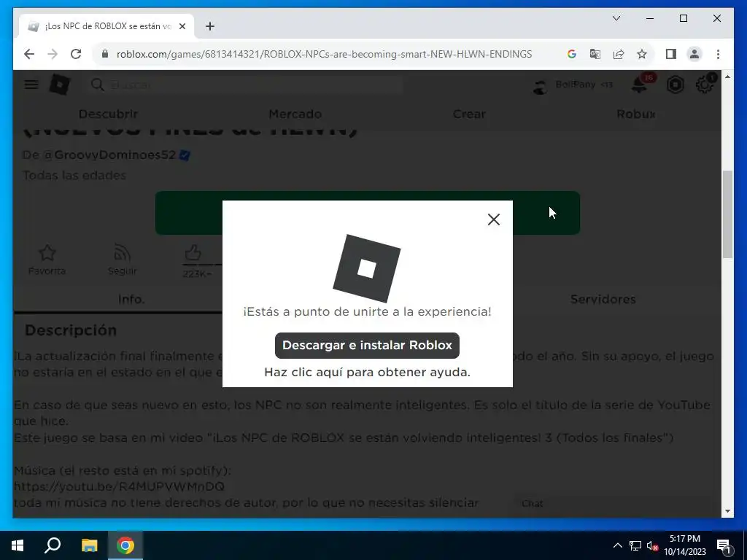
Task: Open the Chat panel bar
Action: click(611, 503)
